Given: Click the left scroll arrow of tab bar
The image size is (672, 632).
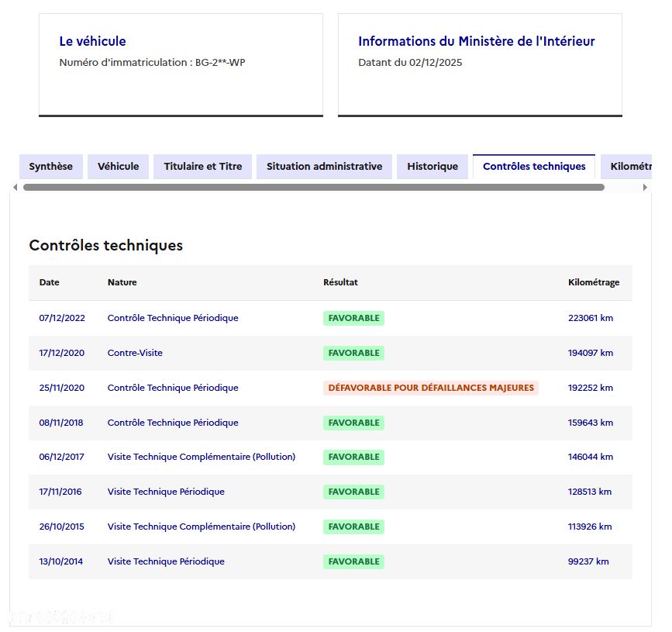Looking at the screenshot, I should pos(16,188).
